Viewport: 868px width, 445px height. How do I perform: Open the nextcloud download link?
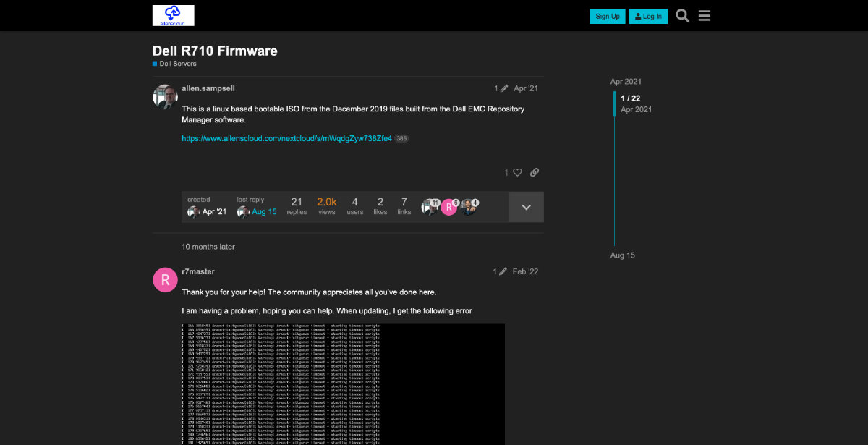(x=286, y=138)
